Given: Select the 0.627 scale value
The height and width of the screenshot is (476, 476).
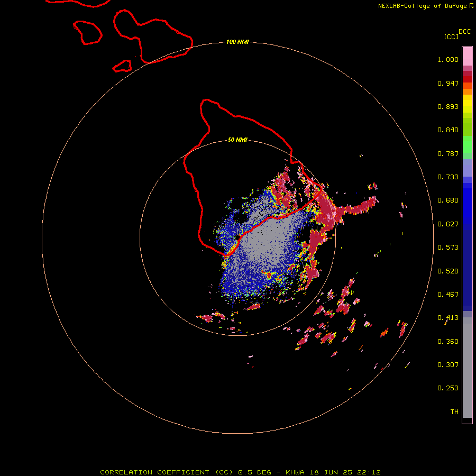Looking at the screenshot, I should (x=448, y=224).
